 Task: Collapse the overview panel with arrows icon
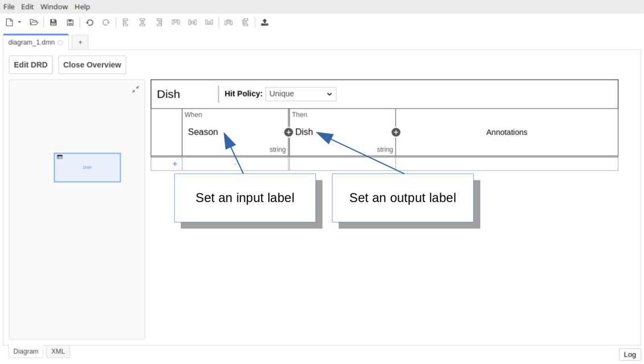[135, 89]
